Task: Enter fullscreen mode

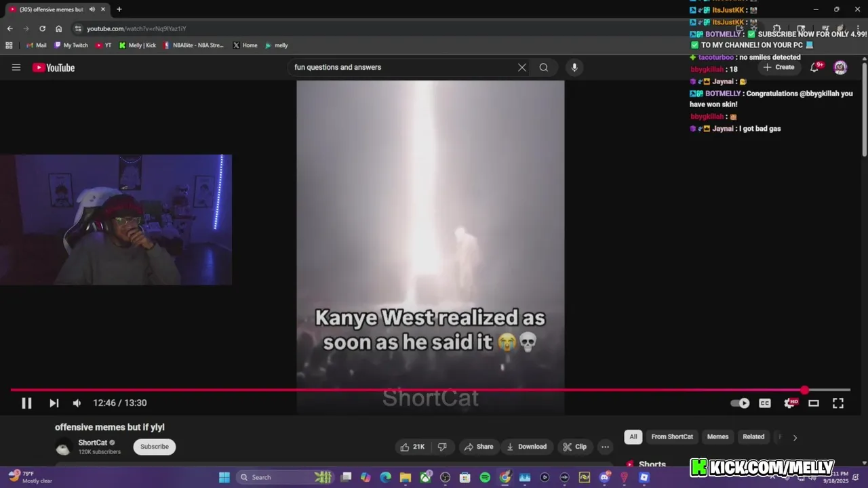Action: coord(838,403)
